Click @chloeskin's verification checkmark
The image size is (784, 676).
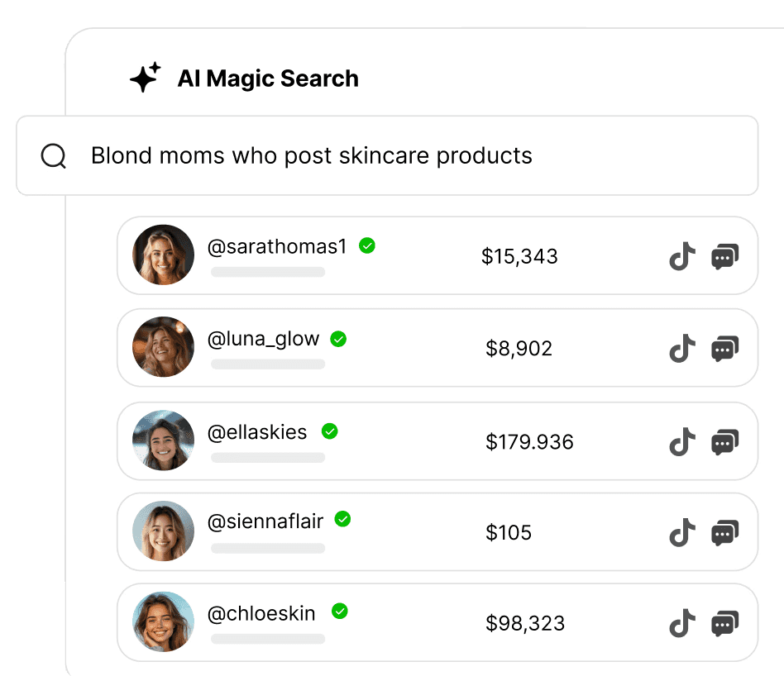(x=340, y=612)
